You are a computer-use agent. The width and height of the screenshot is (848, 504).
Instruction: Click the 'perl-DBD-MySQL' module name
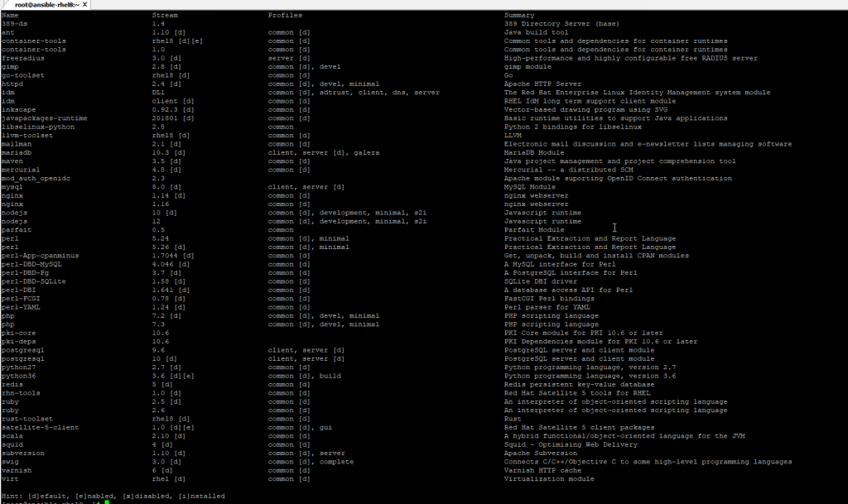(32, 265)
